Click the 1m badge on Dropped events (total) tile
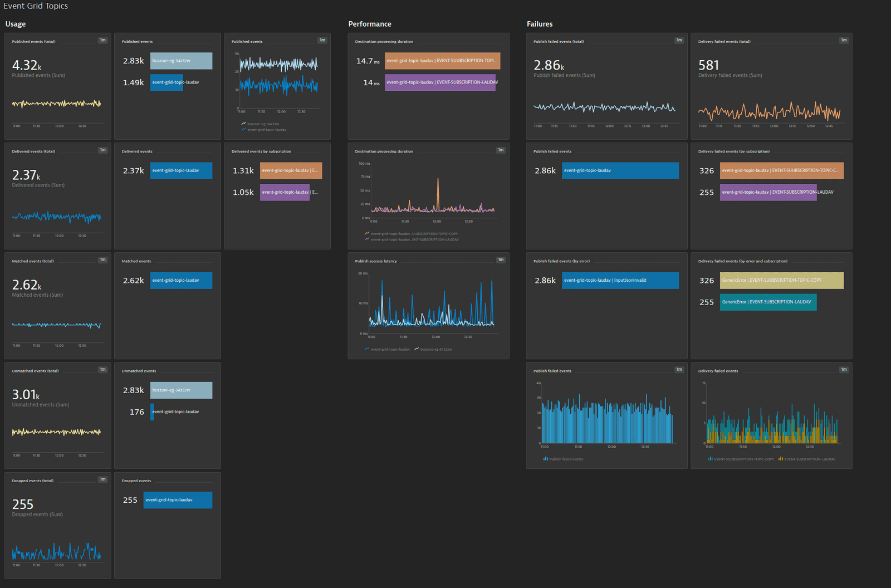This screenshot has height=588, width=891. coord(102,479)
